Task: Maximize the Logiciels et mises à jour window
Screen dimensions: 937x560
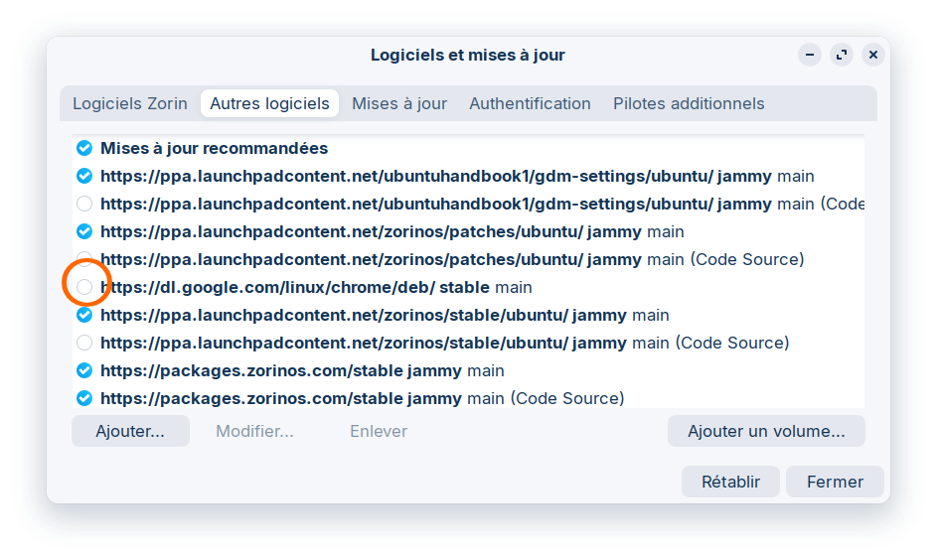Action: tap(842, 56)
